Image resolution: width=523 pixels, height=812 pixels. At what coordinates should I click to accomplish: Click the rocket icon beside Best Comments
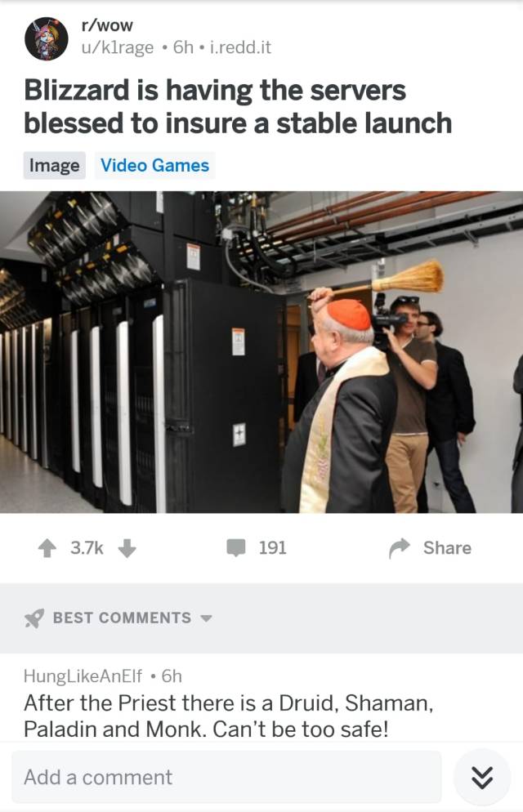(34, 618)
